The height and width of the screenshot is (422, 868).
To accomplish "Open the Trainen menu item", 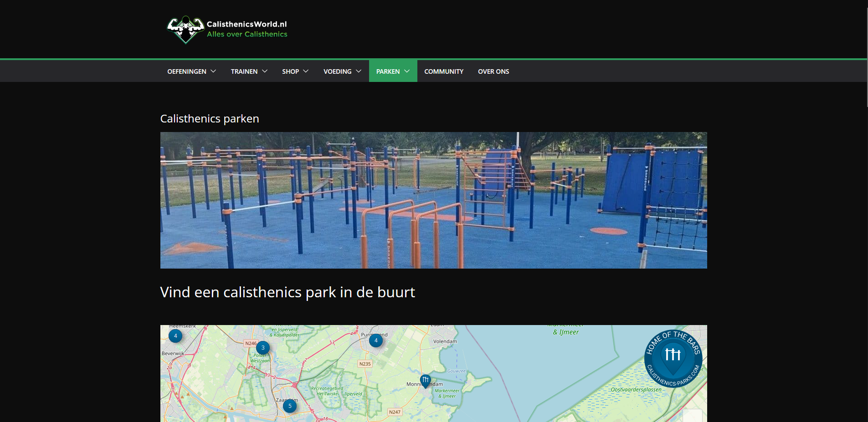I will [x=244, y=71].
